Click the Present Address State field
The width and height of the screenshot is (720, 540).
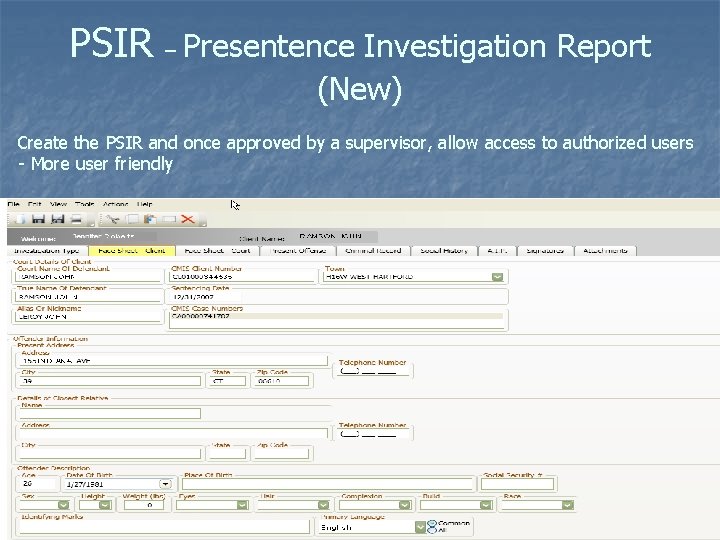[x=227, y=381]
